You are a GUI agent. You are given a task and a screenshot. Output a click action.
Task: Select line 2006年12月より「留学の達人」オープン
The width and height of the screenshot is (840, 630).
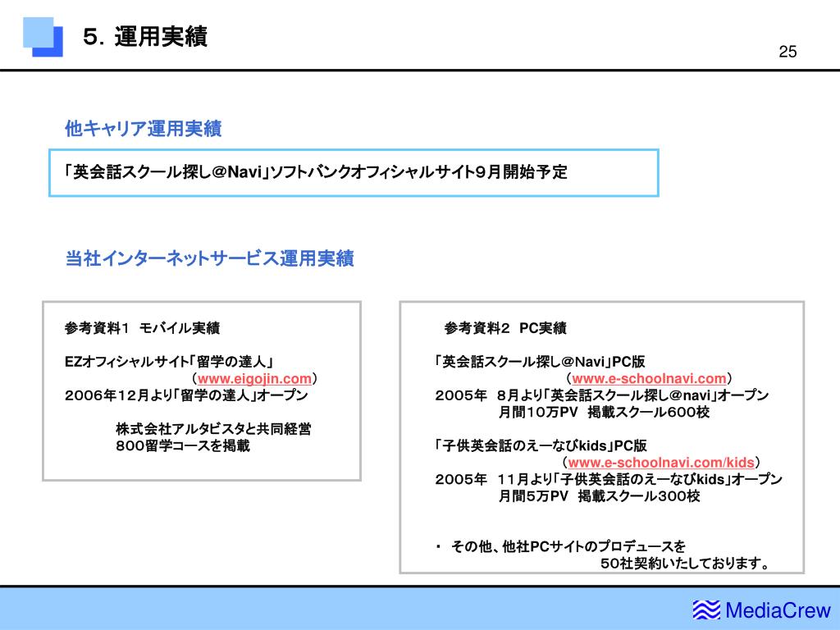(x=186, y=395)
